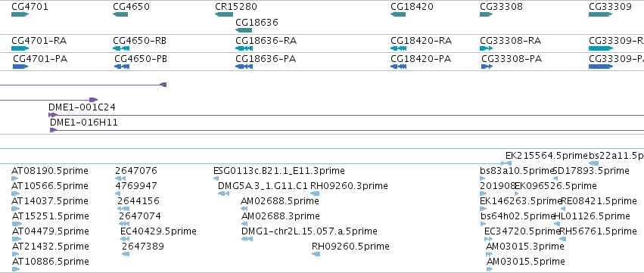Select the CR15280 gene arrow glyph

(x=224, y=14)
